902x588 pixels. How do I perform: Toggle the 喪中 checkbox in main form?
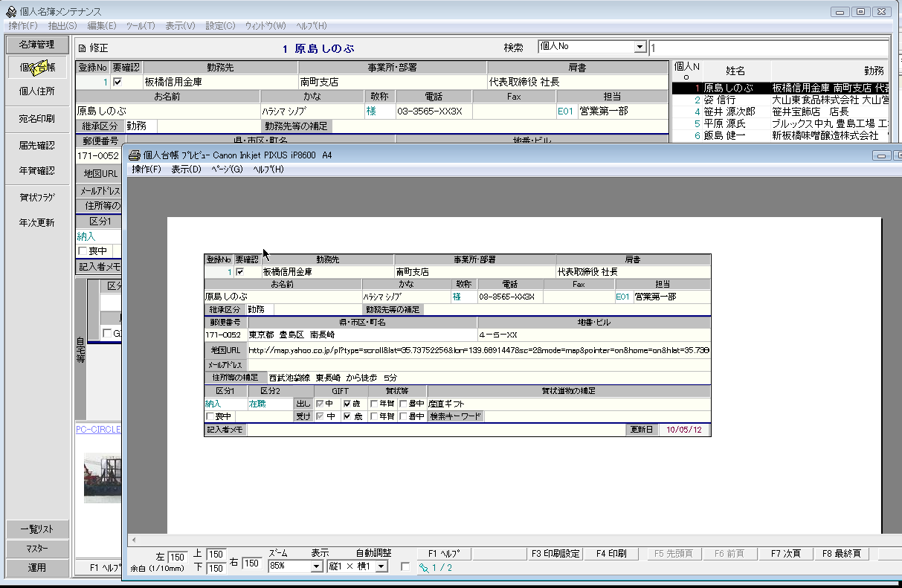83,251
